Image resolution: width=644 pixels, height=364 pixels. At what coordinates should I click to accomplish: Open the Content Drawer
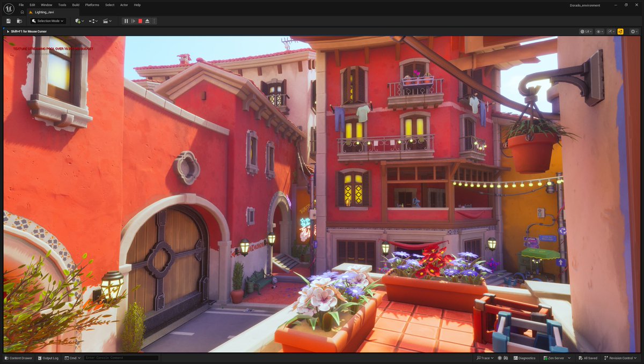coord(18,358)
